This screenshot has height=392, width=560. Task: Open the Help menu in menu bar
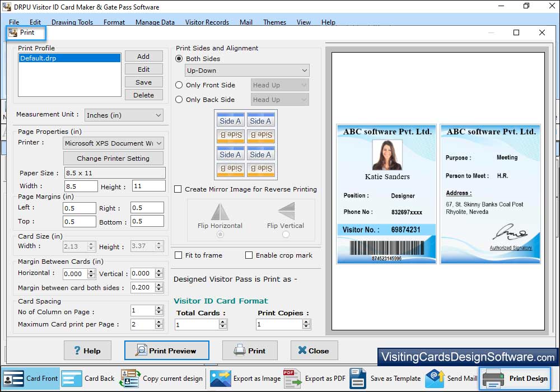[328, 22]
